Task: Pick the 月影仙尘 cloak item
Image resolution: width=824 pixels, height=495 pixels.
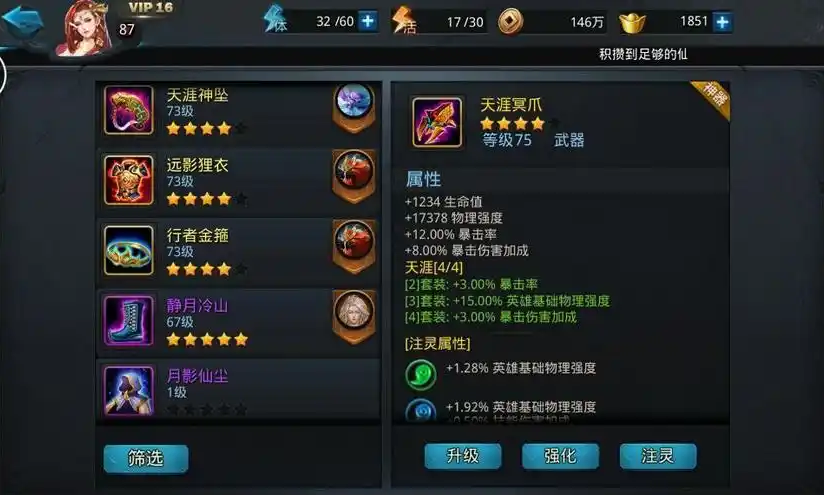Action: [238, 390]
